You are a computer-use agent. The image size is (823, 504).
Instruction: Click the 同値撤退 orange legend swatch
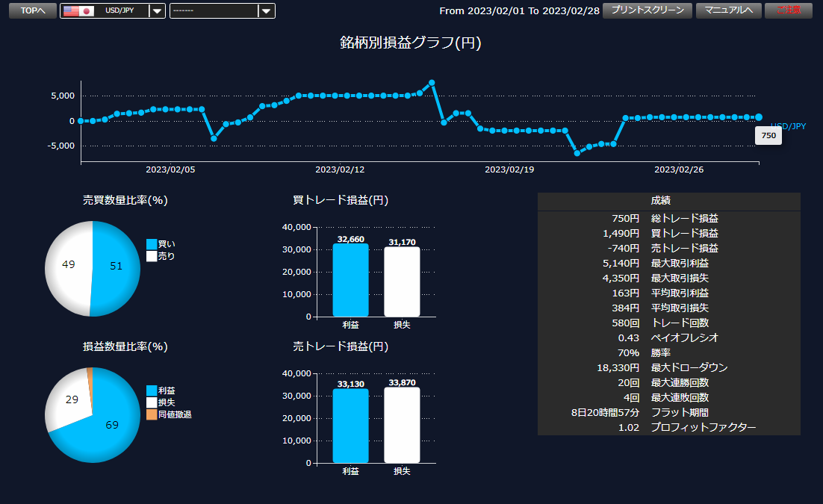[x=152, y=414]
